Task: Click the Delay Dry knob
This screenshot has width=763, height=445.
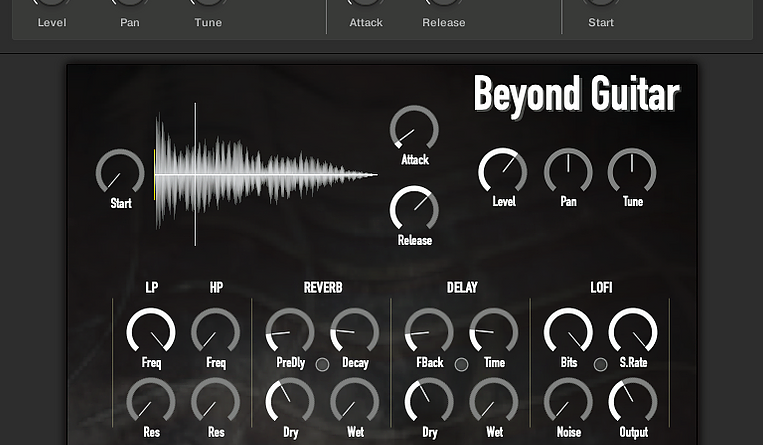Action: 429,401
